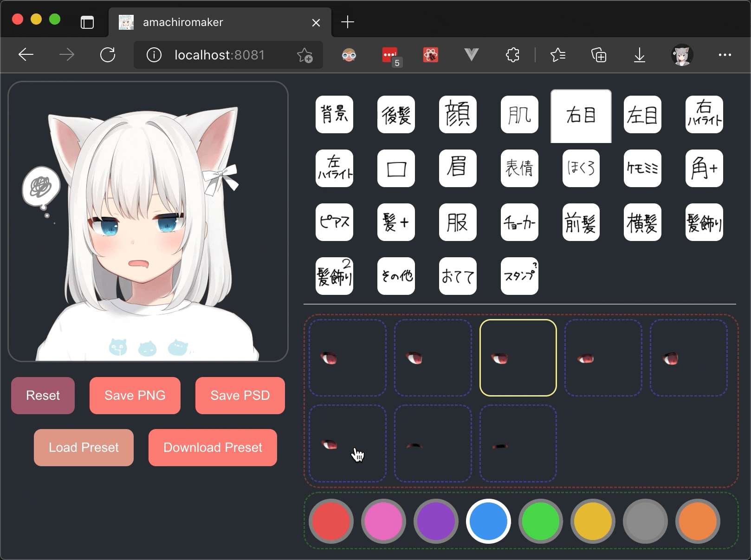Open the 後髪 (back hair) category

point(396,115)
